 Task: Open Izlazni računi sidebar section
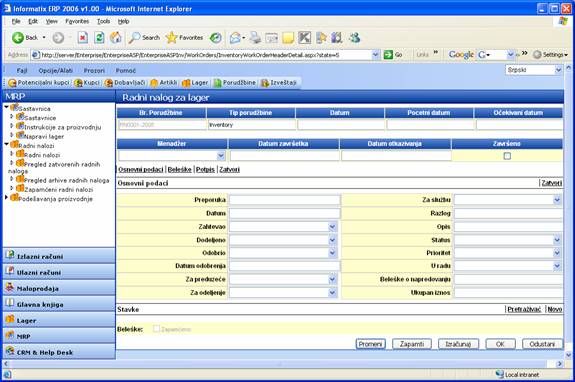(59, 256)
